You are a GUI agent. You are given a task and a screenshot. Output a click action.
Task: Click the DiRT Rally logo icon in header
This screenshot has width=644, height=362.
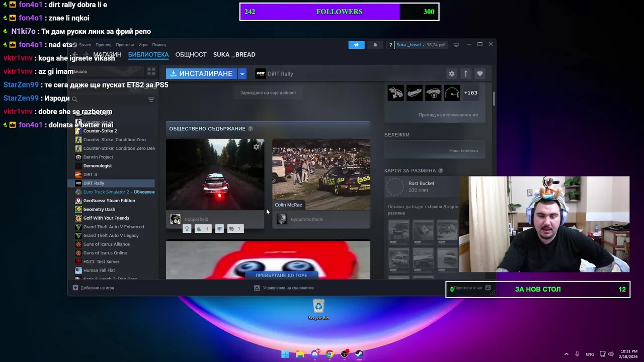click(x=261, y=73)
